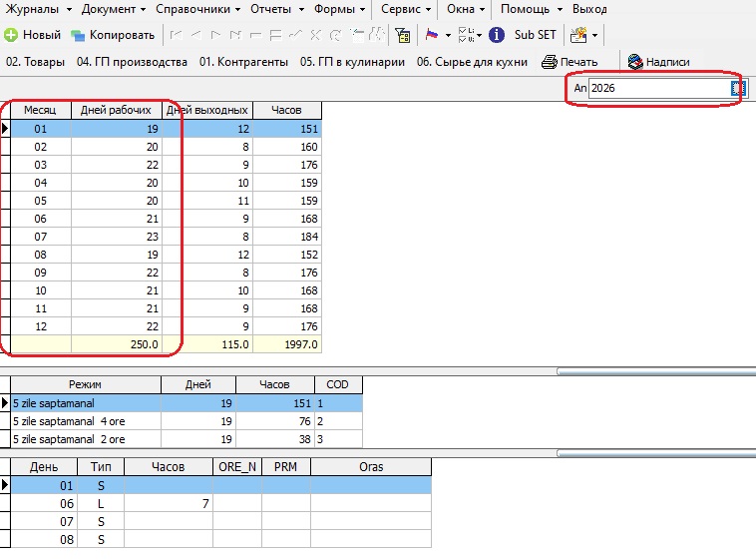Screen dimensions: 756x560
Task: Click the lower horizontal scrollbar under the Режим table
Action: pos(656,453)
